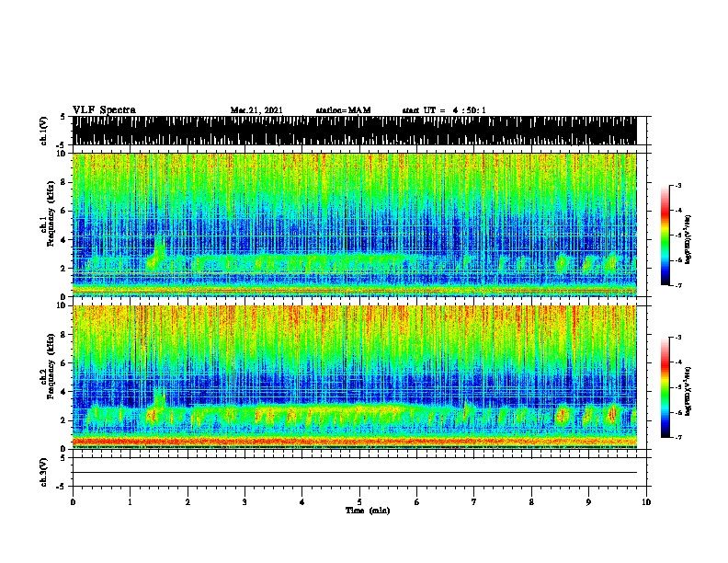Screen dimensions: 728x563
Task: Click the ch.2 frequency tick label "2"
Action: point(65,420)
